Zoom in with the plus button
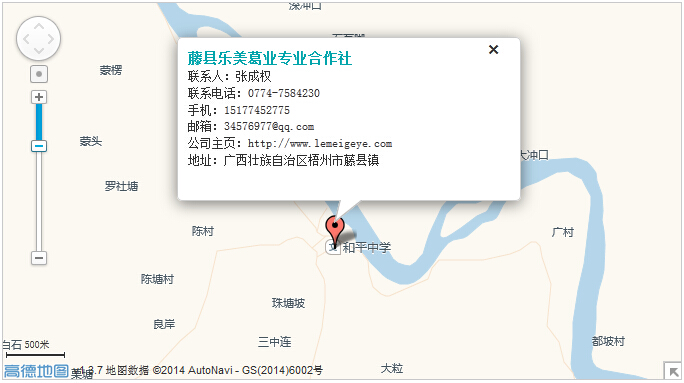Screen dimensions: 684x383 point(39,97)
